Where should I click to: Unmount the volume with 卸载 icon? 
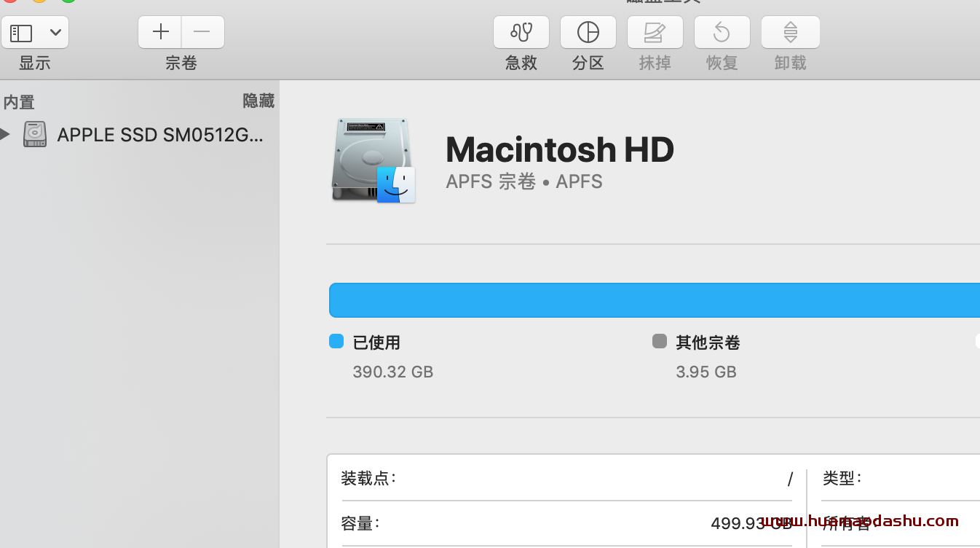[x=791, y=32]
